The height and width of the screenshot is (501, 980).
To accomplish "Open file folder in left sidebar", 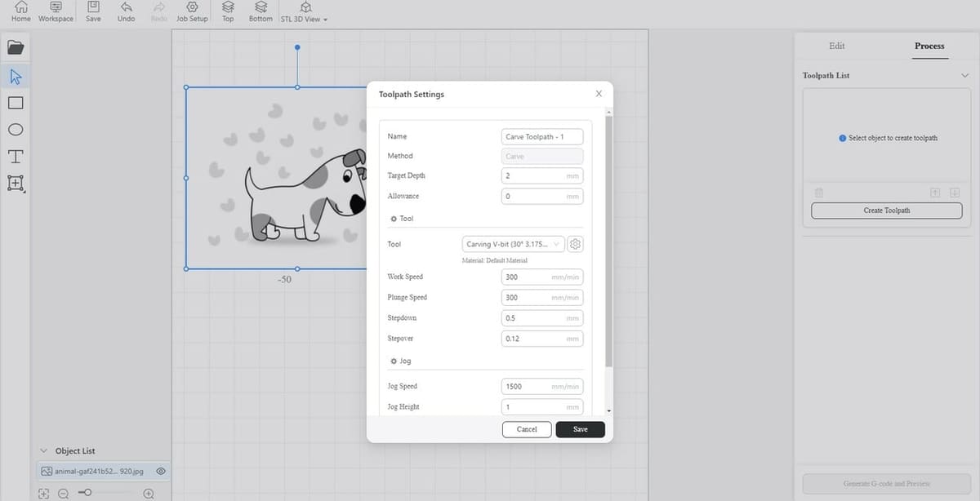I will coord(16,47).
